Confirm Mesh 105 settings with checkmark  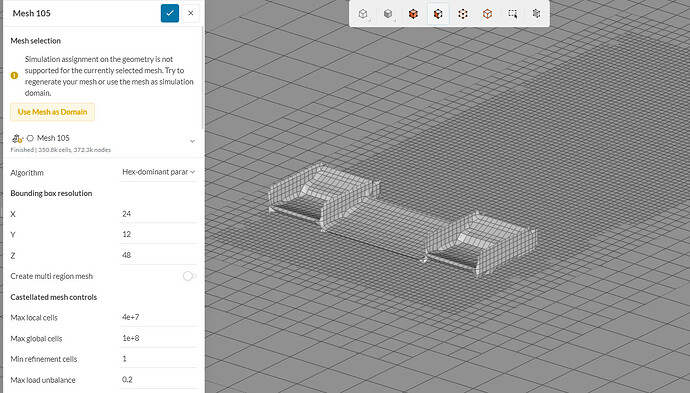tap(170, 13)
